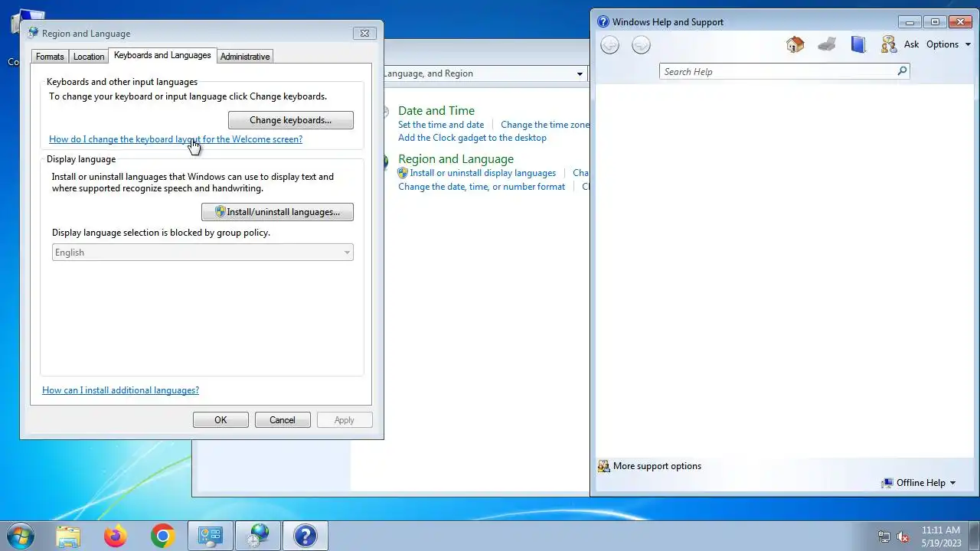Click Set the time and date link

441,125
